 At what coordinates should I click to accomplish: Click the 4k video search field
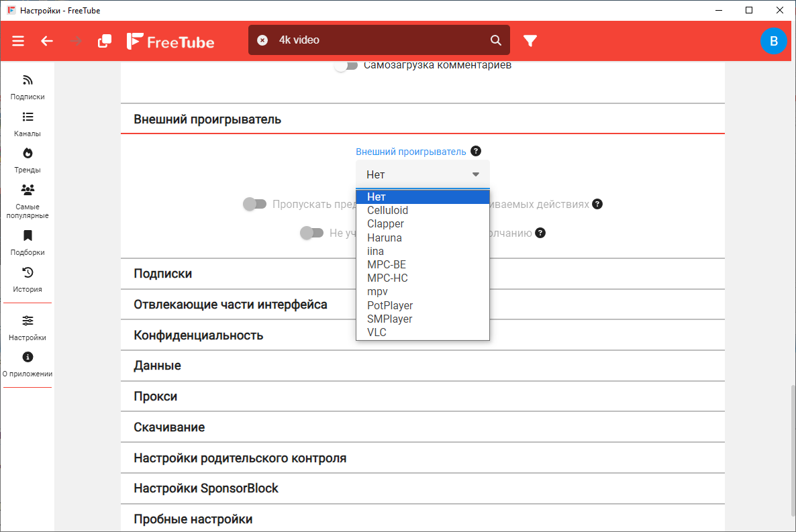coord(376,40)
